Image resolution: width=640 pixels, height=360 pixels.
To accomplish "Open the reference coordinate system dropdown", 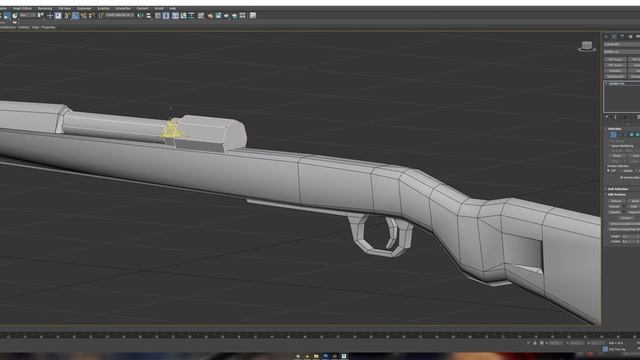I will (x=28, y=16).
